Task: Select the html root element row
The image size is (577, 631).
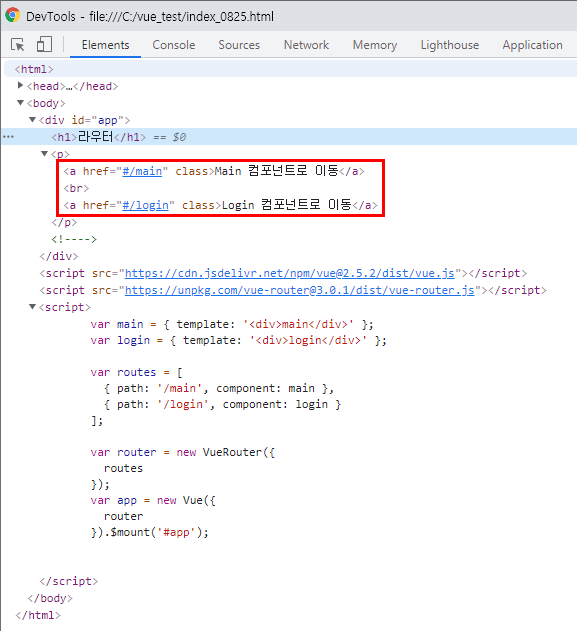Action: pyautogui.click(x=290, y=69)
